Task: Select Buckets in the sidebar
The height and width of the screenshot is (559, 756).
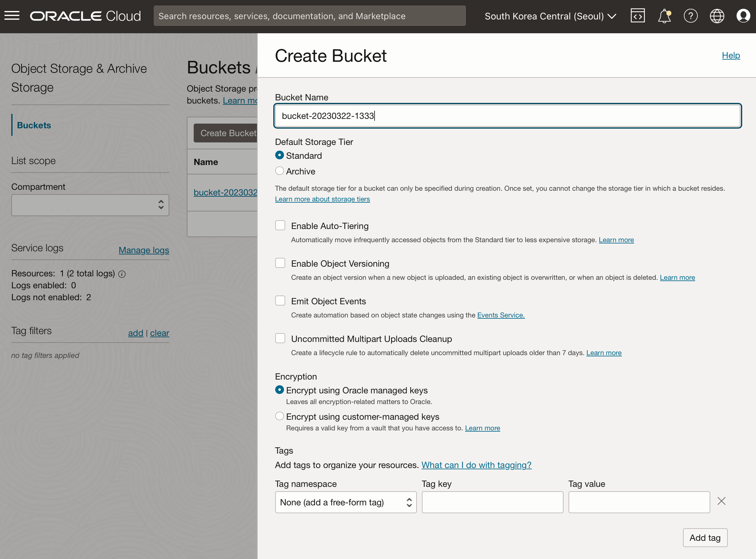Action: (34, 125)
